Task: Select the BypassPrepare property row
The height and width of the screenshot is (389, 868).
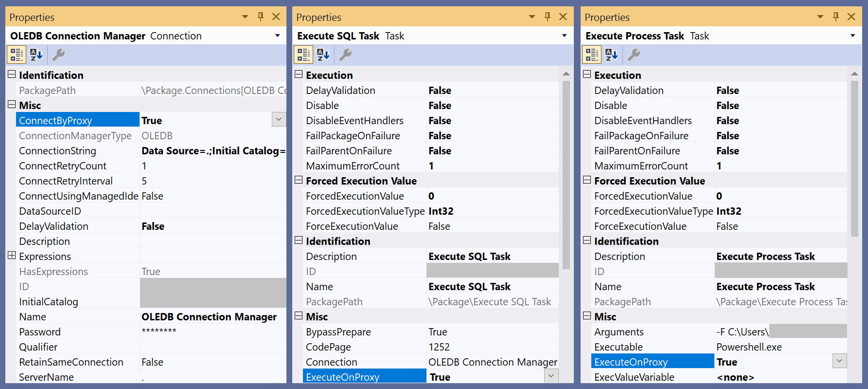Action: 338,332
